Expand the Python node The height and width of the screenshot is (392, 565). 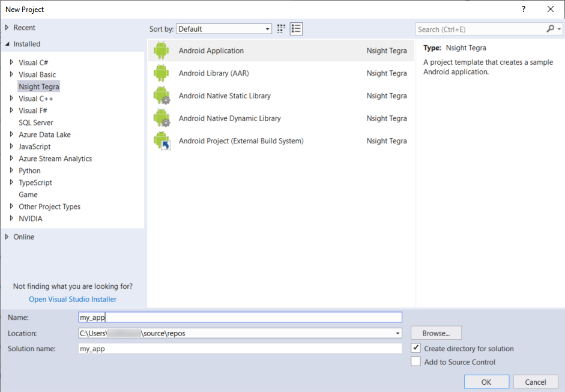pyautogui.click(x=11, y=170)
